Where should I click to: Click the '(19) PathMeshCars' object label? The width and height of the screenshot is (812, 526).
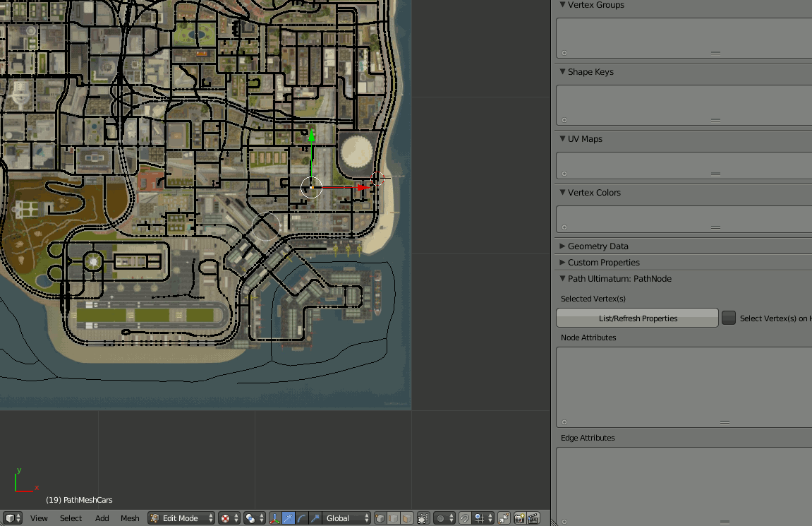click(x=79, y=500)
